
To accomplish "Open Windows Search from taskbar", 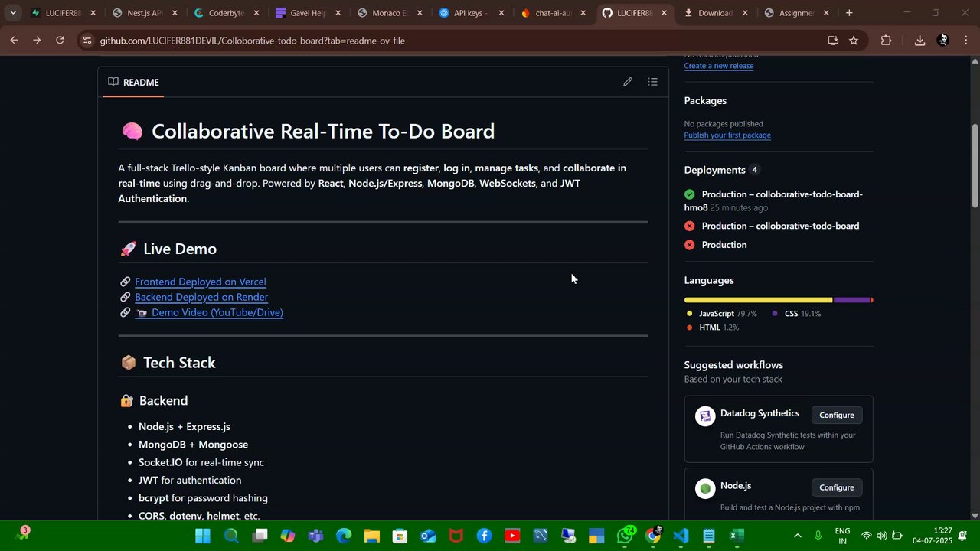I will click(231, 536).
